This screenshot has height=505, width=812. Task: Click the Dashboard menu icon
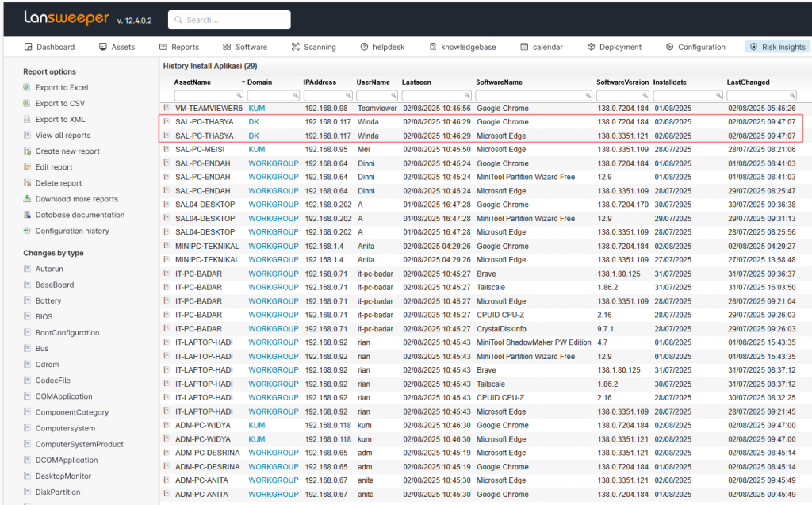click(x=28, y=47)
